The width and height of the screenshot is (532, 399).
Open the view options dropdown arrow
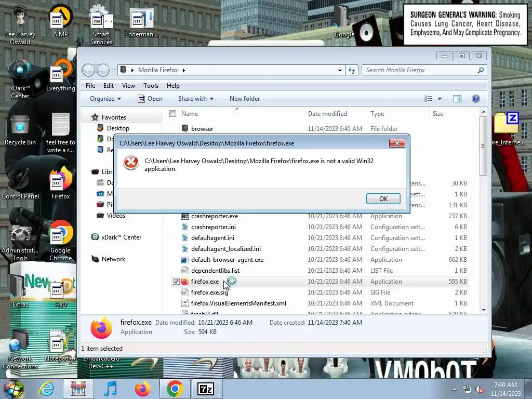click(x=440, y=99)
